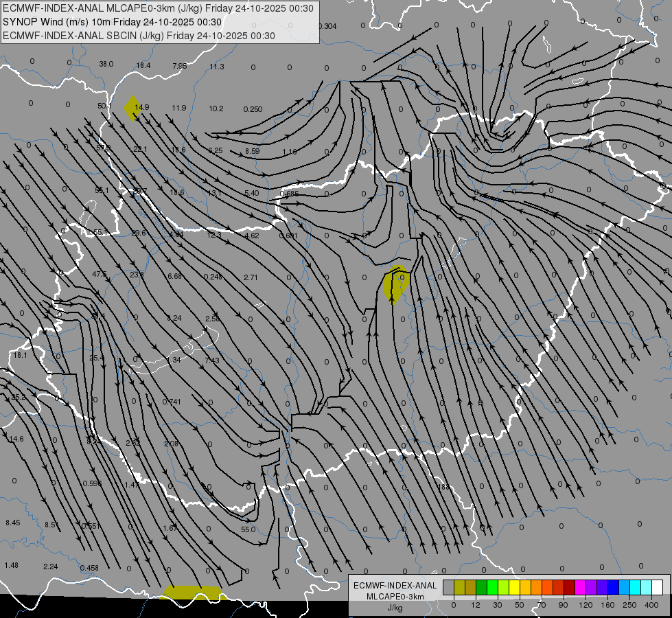Choose the bright green legend swatch
The image size is (672, 618).
click(492, 588)
